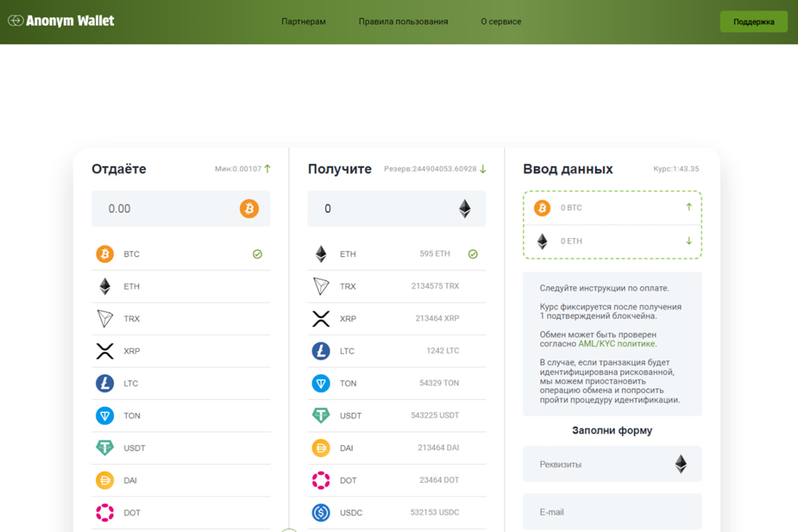The image size is (798, 532).
Task: Toggle the green checkmark next to ETH
Action: pos(473,254)
